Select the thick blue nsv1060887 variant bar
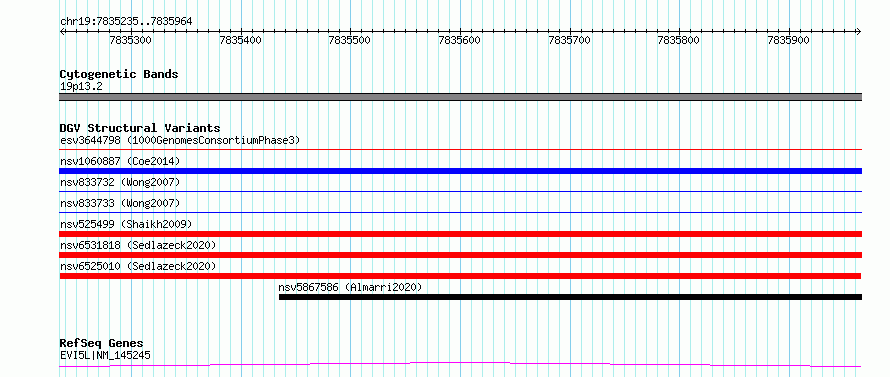The width and height of the screenshot is (890, 377). tap(460, 171)
